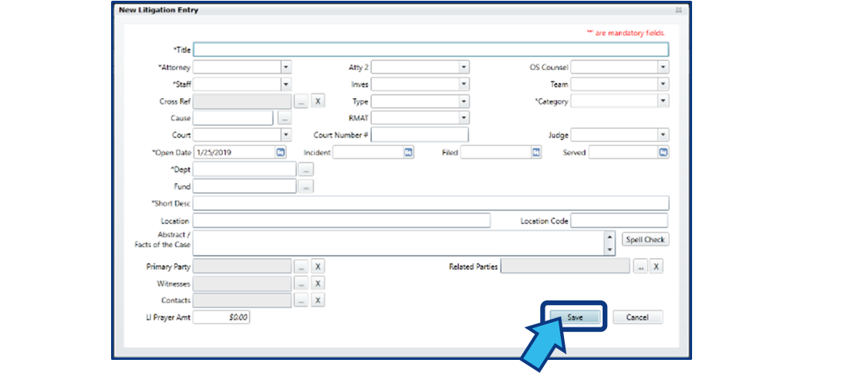Viewport: 868px width, 373px height.
Task: Expand the OS Counsel dropdown
Action: [x=664, y=67]
